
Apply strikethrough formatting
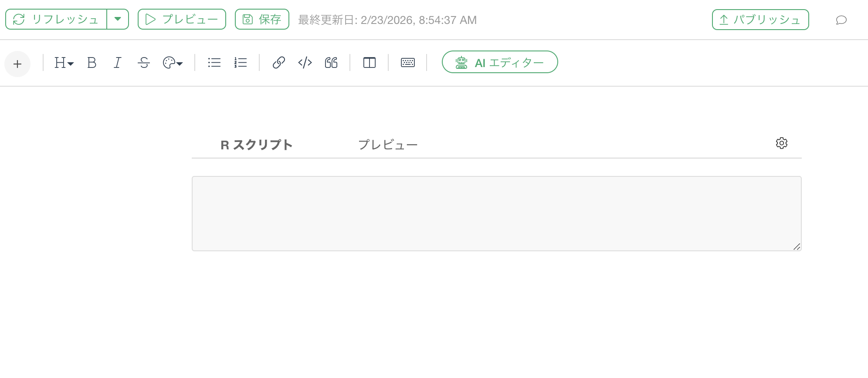pos(143,63)
